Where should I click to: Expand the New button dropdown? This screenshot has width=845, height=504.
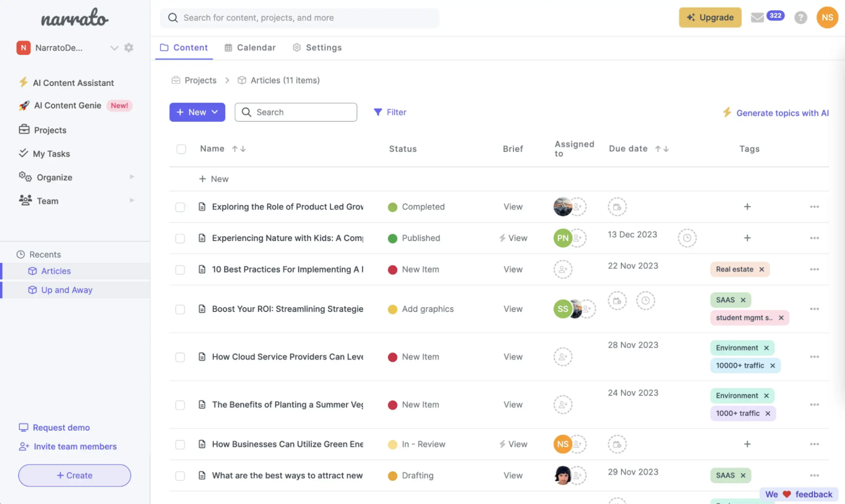pyautogui.click(x=214, y=112)
